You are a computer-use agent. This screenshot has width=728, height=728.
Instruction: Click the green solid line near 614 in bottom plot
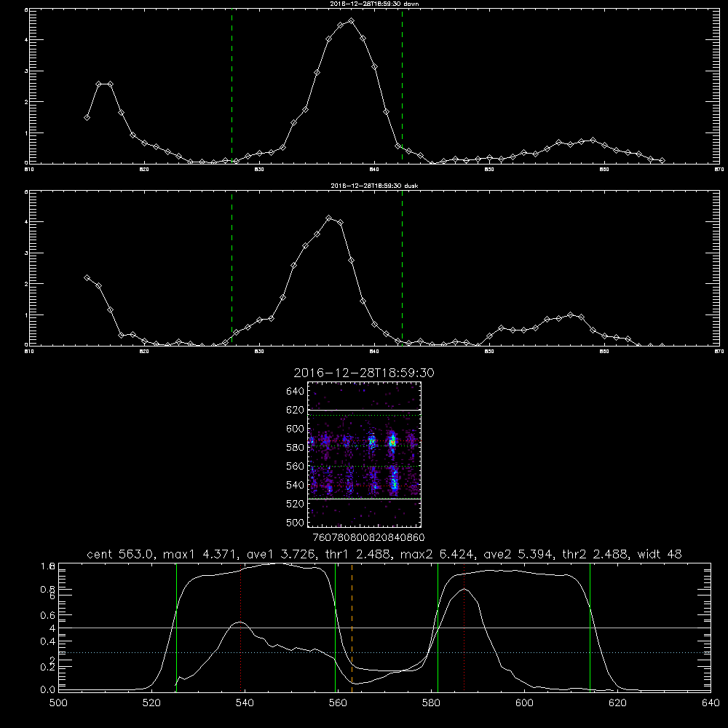pos(590,628)
